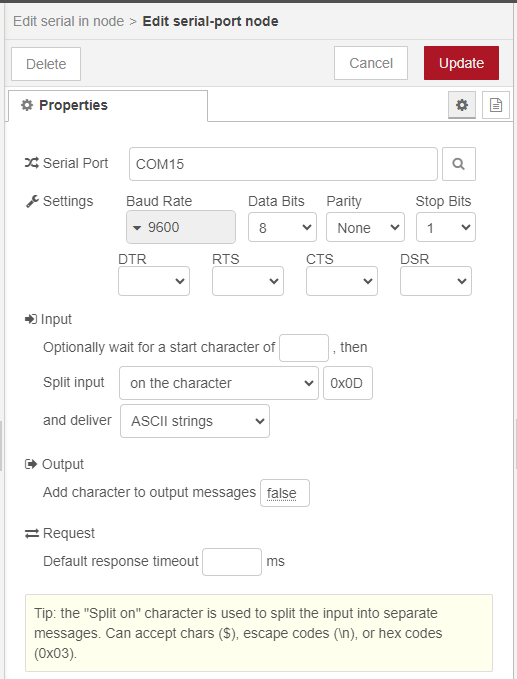Delete this serial-port config node

tap(46, 64)
